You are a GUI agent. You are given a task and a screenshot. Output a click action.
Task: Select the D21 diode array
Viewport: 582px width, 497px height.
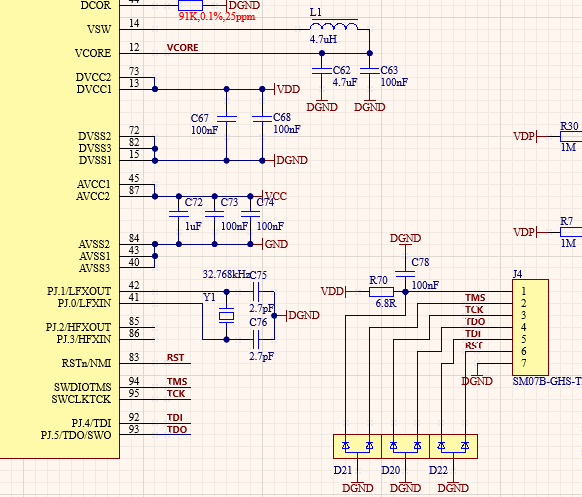pos(357,447)
